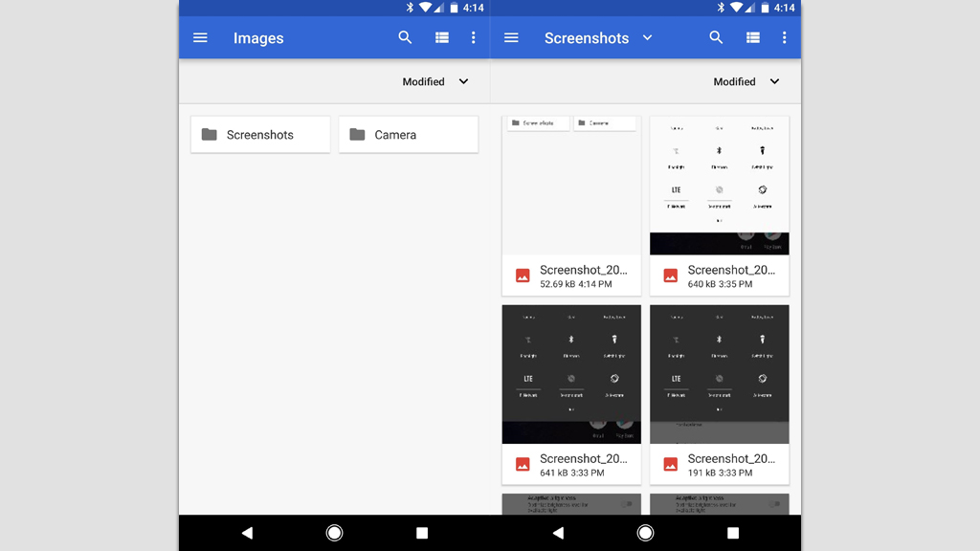
Task: Switch to list view in Screenshots screen
Action: point(753,38)
